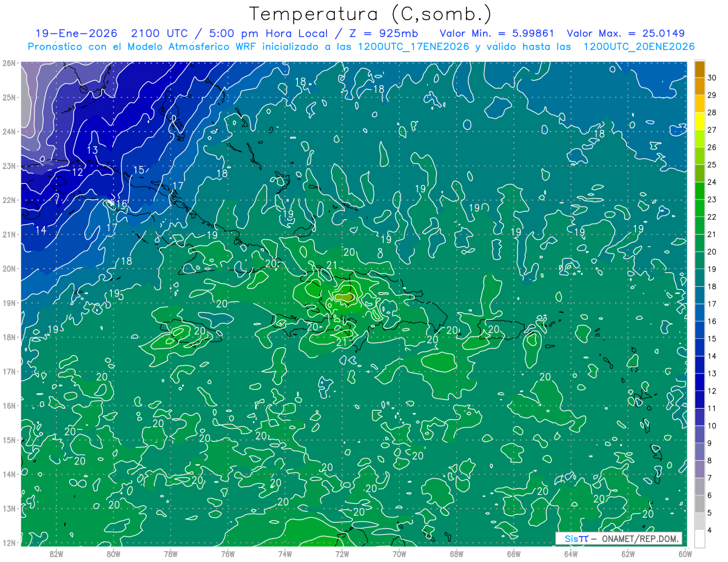
Task: Pick the bright green legend swatch between 22 and 23
Action: pos(699,208)
